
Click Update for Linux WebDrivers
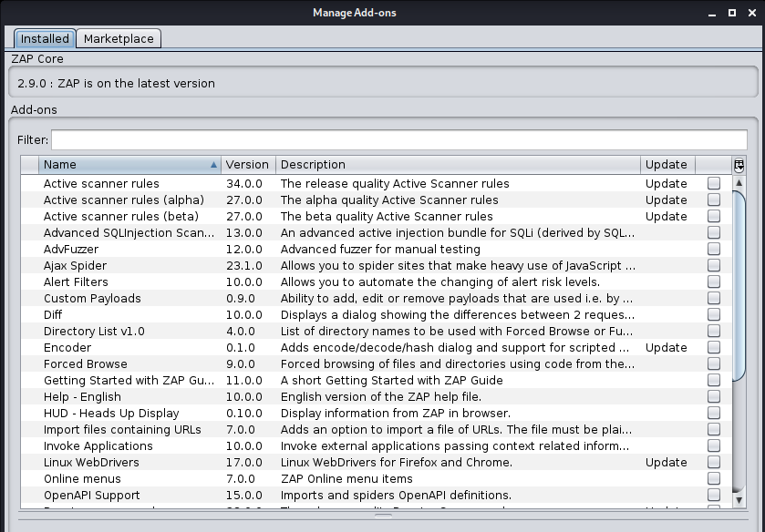click(666, 462)
